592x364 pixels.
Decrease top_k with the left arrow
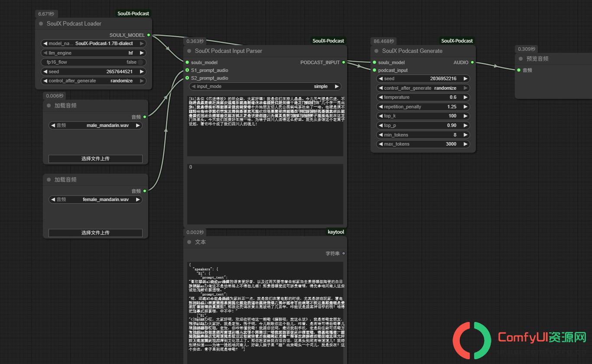pyautogui.click(x=381, y=116)
